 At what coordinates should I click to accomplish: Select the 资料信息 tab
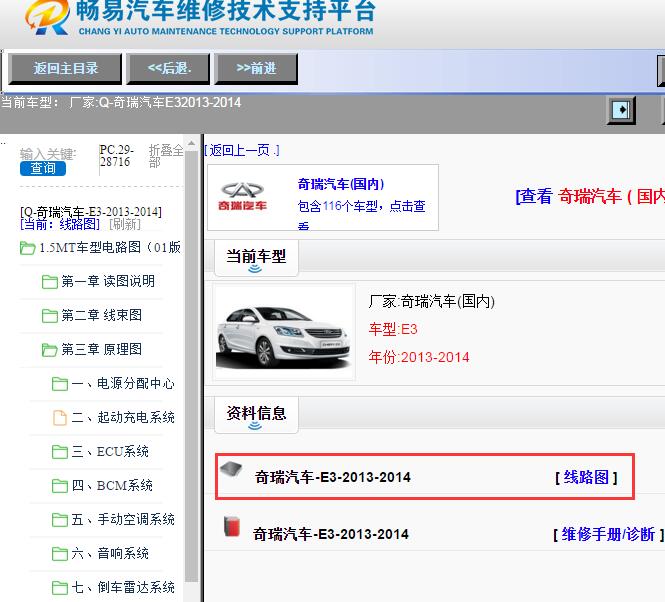pyautogui.click(x=256, y=414)
